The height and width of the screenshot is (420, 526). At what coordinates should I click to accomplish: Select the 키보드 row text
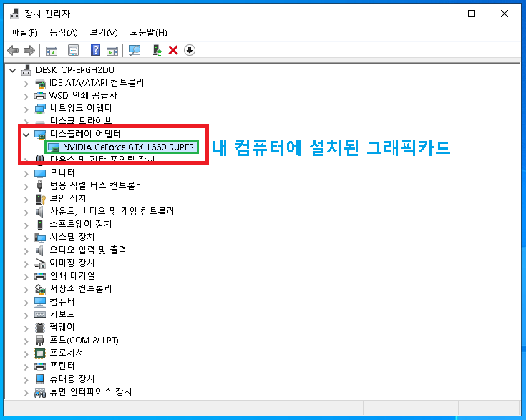tap(62, 314)
